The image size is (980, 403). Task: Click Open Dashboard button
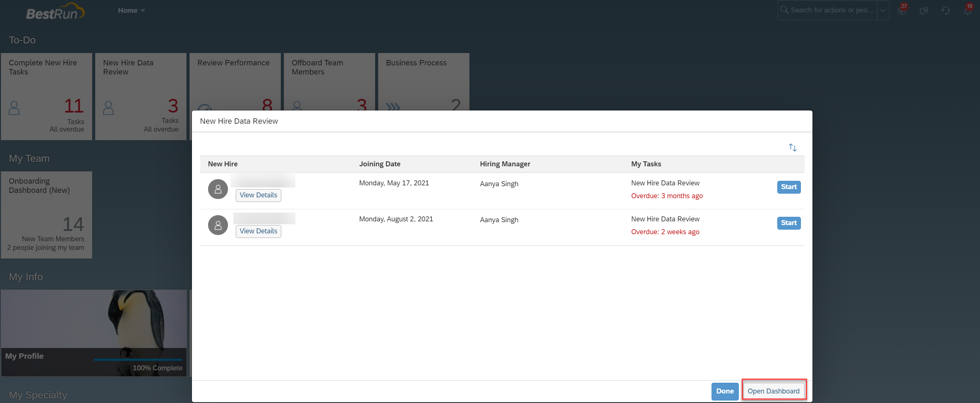tap(774, 391)
